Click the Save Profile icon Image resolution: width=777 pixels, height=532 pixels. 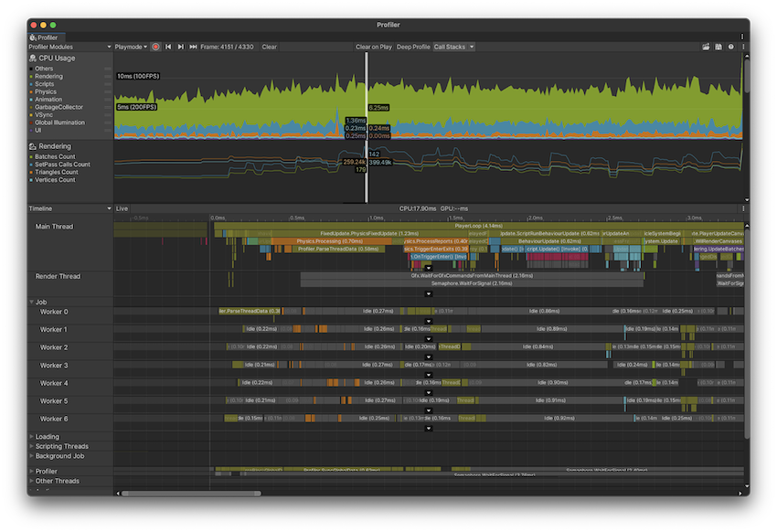[718, 46]
